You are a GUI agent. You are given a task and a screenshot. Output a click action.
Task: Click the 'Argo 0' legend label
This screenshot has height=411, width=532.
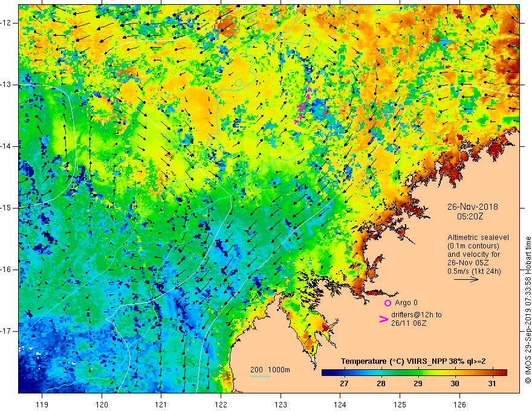pyautogui.click(x=406, y=303)
